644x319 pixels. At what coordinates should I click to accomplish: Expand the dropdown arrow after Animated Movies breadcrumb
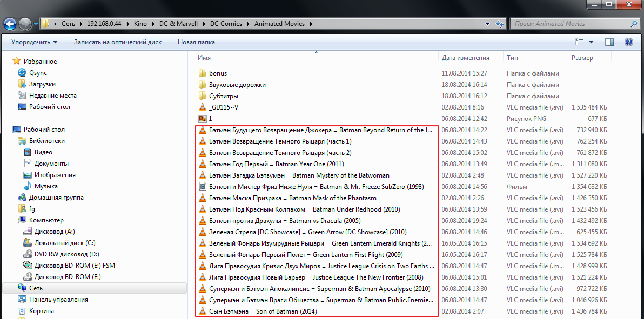point(311,24)
